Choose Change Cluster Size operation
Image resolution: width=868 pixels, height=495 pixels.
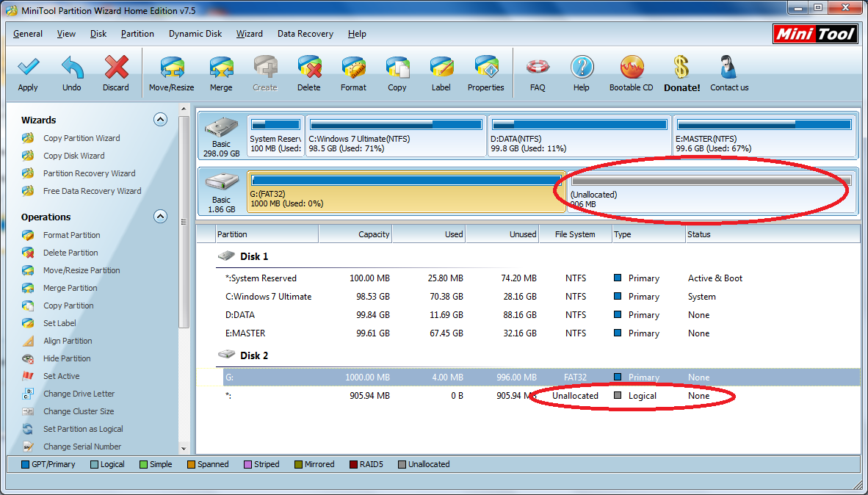coord(79,411)
